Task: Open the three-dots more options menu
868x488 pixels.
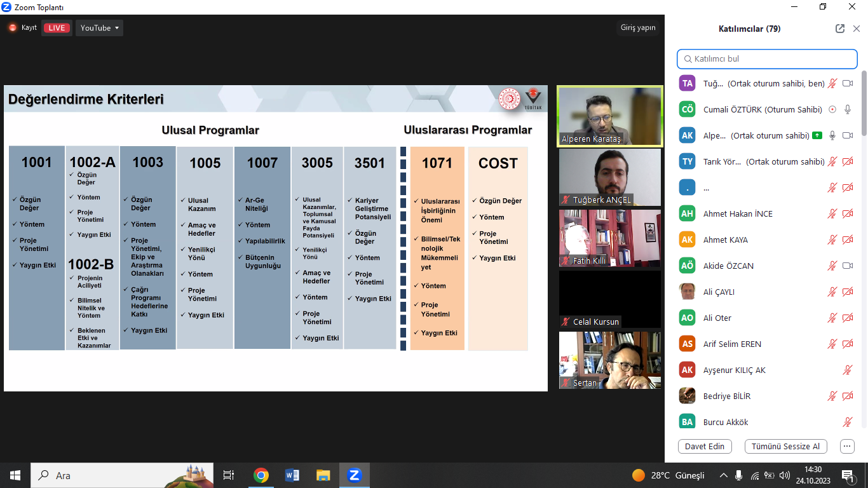Action: [847, 446]
